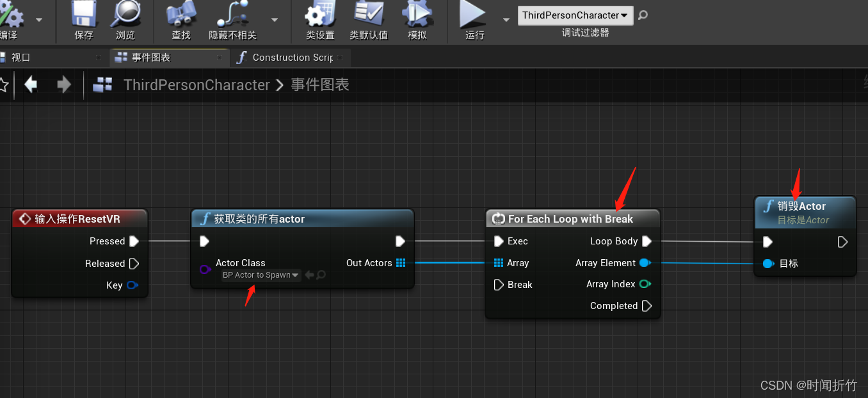868x398 pixels.
Task: Click the Break input exec pin
Action: (499, 285)
